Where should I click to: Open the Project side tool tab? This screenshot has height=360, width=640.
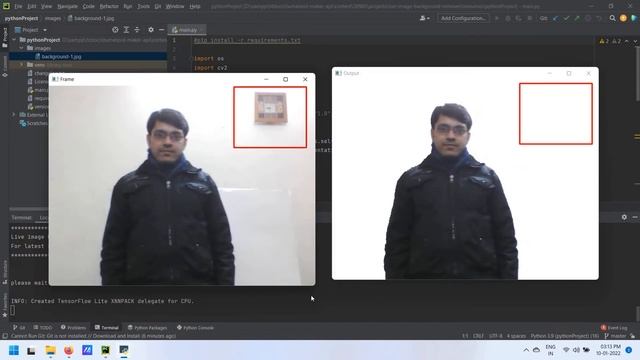pyautogui.click(x=4, y=38)
